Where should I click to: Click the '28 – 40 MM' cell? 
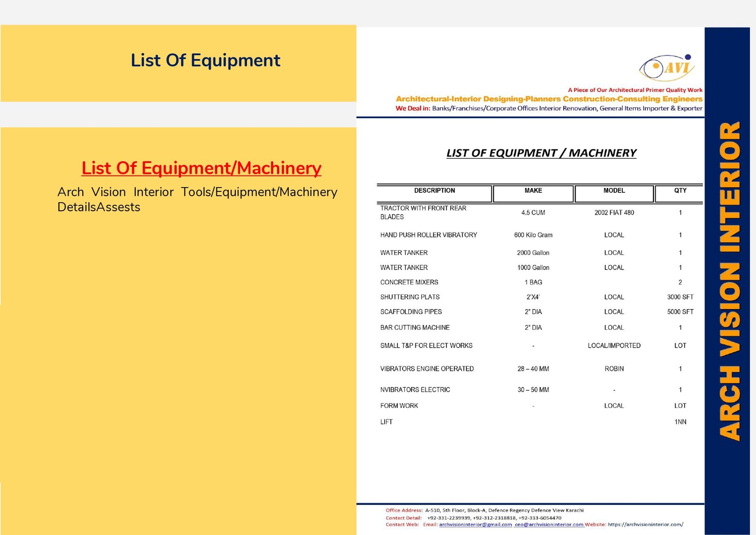(x=533, y=369)
